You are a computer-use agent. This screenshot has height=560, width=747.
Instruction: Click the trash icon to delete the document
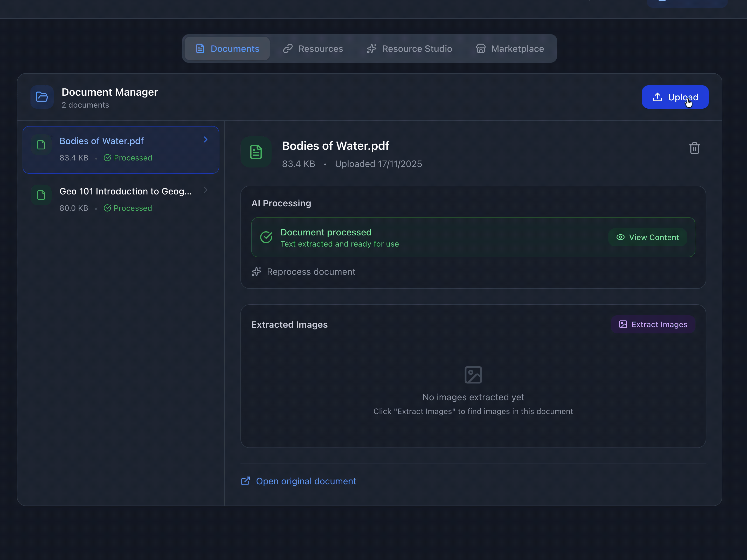click(x=694, y=148)
